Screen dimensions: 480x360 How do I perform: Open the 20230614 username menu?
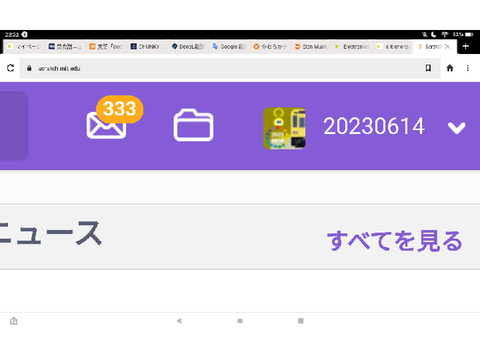[x=374, y=126]
